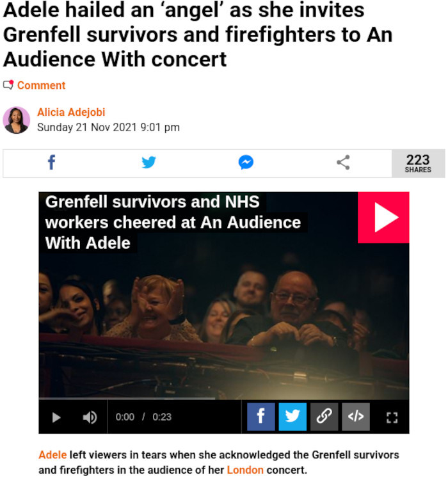The image size is (448, 480).
Task: Get video embed code icon
Action: tap(356, 417)
